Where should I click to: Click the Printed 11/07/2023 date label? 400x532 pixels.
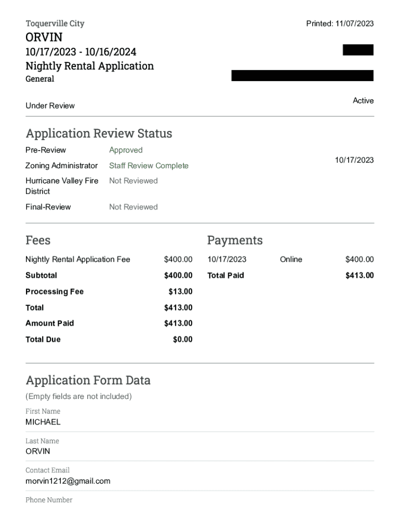click(x=340, y=23)
